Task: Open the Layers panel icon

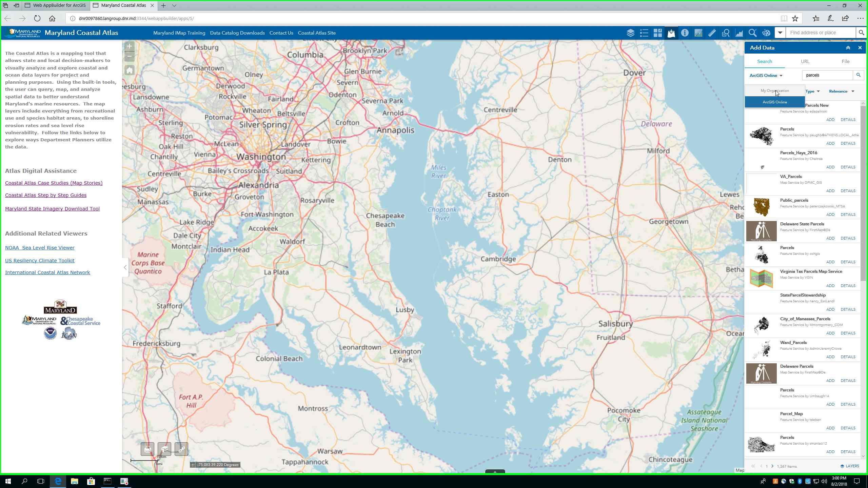Action: click(x=631, y=33)
